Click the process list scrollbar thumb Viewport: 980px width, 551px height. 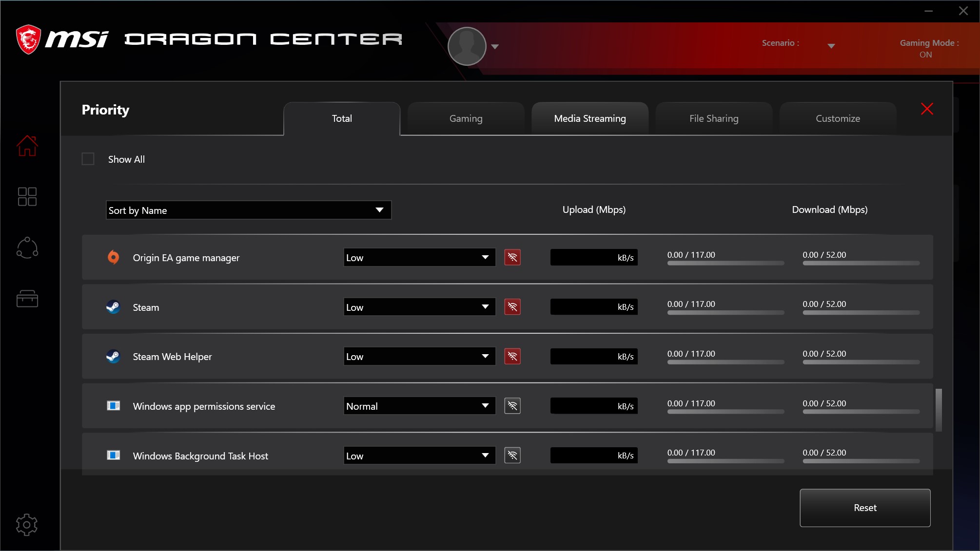(x=939, y=410)
